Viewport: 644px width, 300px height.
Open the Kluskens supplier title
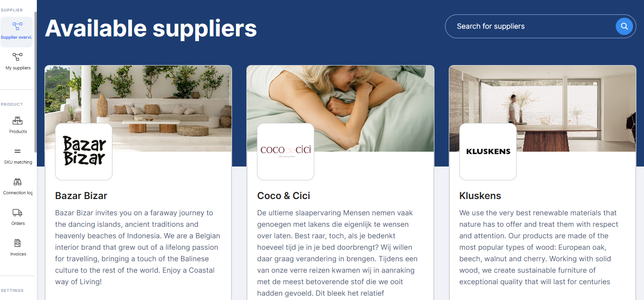[x=480, y=196]
